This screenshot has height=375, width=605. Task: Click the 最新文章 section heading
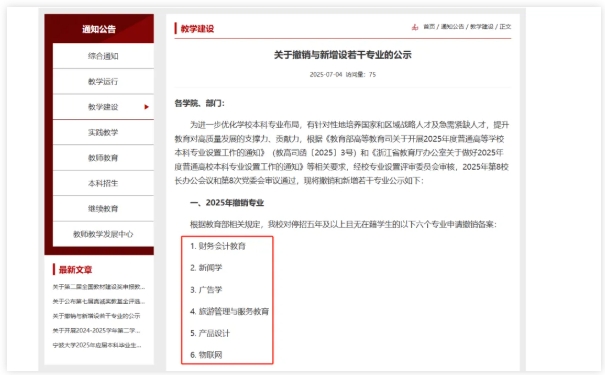tap(75, 270)
